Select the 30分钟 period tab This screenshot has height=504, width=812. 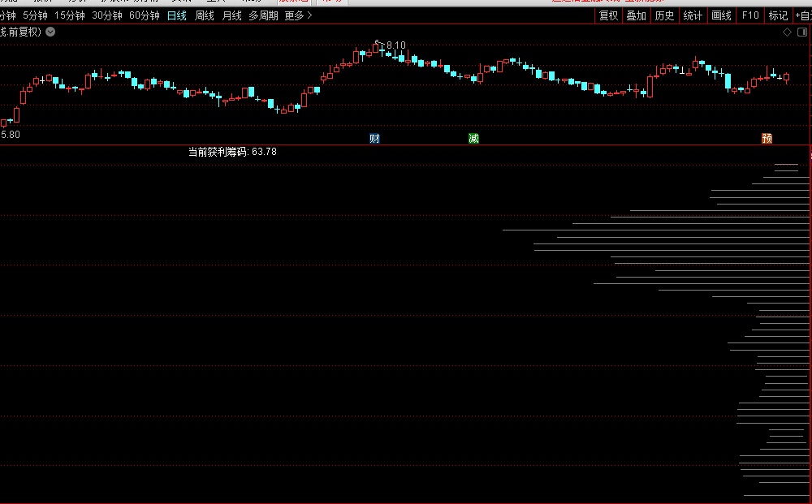[107, 15]
